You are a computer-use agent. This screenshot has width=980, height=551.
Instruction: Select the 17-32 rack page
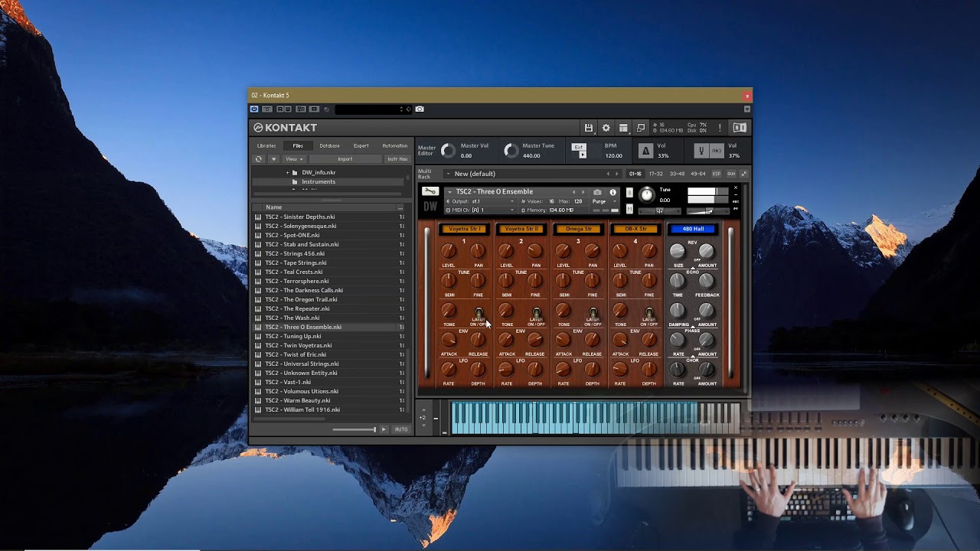tap(656, 174)
